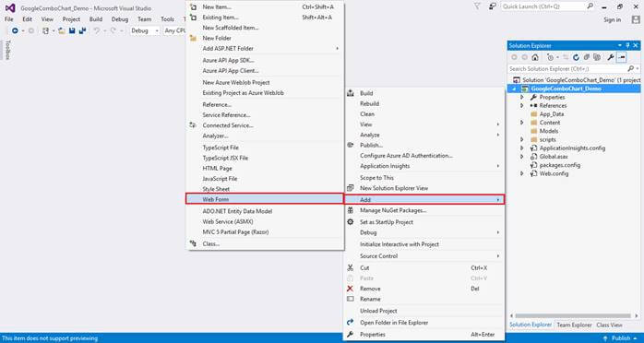The image size is (644, 343).
Task: Click the Navigate Backward toolbar icon
Action: click(15, 30)
